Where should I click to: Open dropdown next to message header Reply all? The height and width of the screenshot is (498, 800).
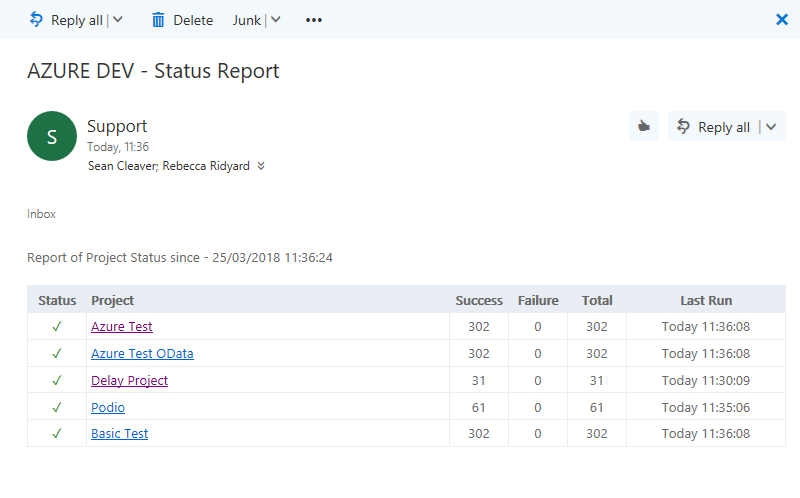pos(771,127)
